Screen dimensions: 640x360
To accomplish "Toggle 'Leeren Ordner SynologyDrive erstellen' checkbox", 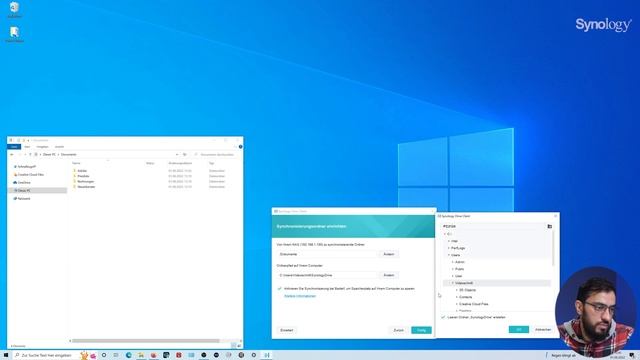I will point(443,317).
